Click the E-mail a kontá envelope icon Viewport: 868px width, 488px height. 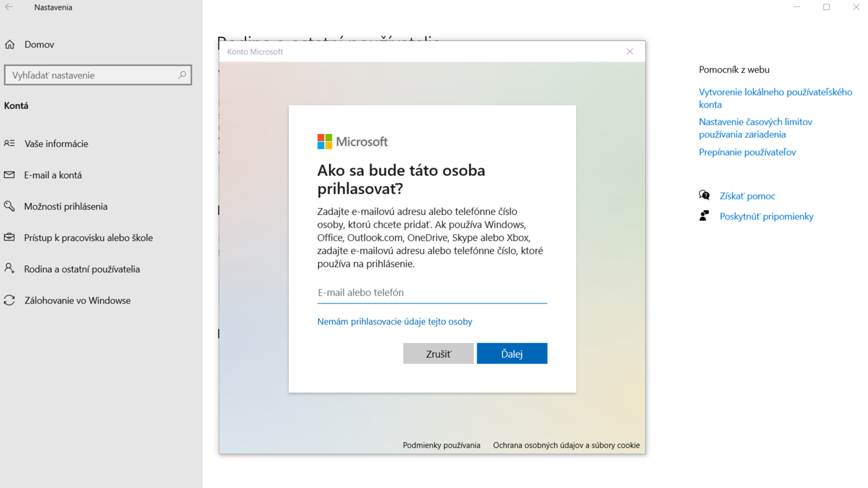coord(9,175)
